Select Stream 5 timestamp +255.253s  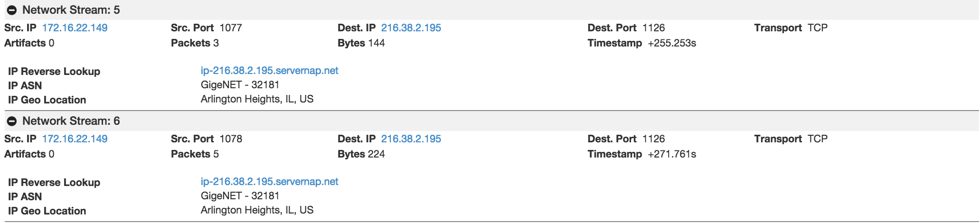(671, 43)
